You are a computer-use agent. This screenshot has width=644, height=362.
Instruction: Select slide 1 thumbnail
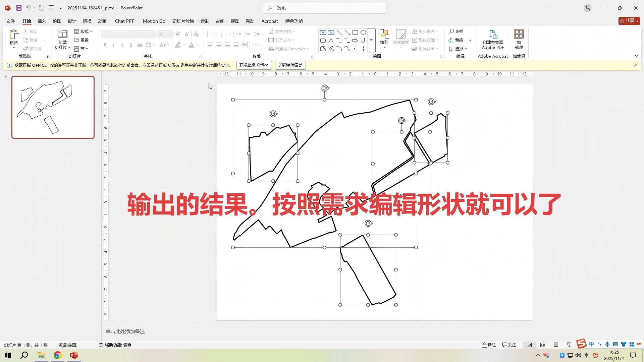pyautogui.click(x=53, y=107)
